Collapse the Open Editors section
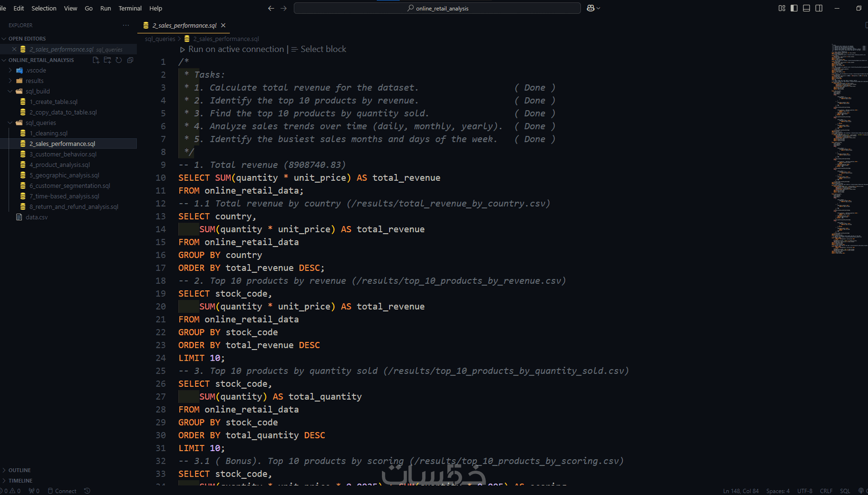The image size is (868, 495). click(4, 39)
